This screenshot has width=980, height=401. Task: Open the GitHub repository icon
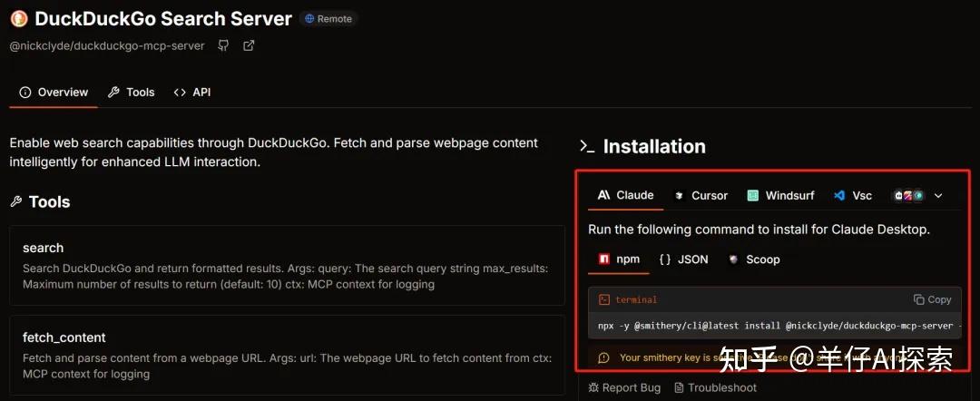point(223,45)
